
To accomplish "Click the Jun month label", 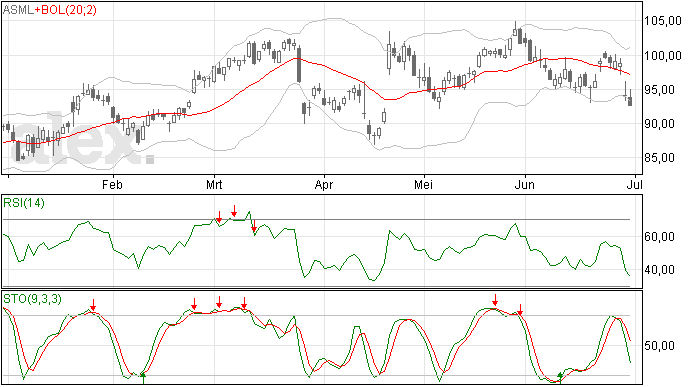I will coord(525,184).
